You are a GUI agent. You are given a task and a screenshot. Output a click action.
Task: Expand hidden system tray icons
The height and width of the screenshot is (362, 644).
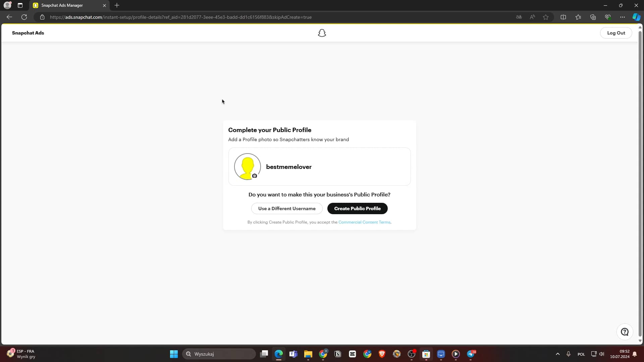(557, 354)
